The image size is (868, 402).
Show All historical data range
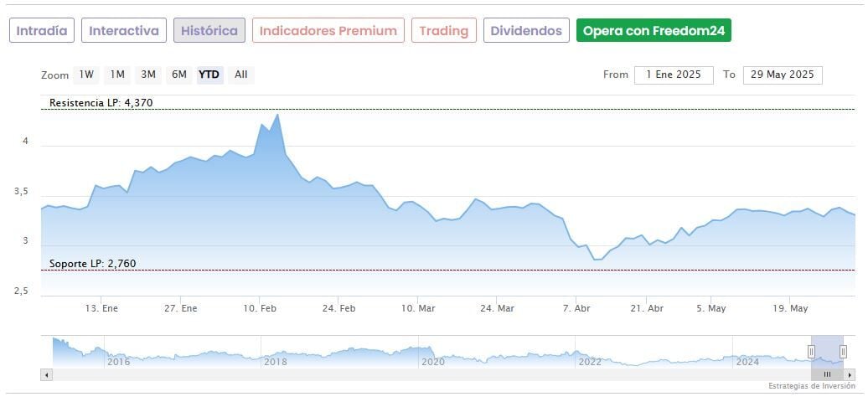click(x=241, y=75)
